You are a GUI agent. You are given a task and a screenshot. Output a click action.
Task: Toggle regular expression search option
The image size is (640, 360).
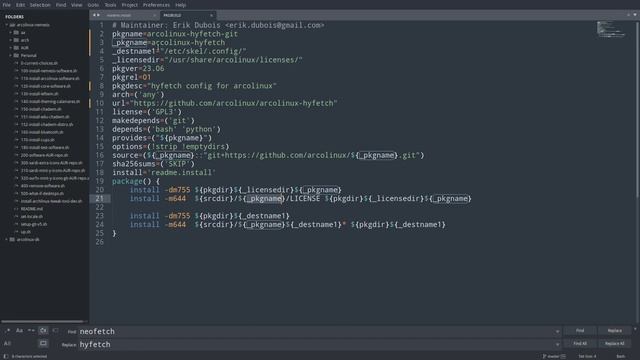7,331
